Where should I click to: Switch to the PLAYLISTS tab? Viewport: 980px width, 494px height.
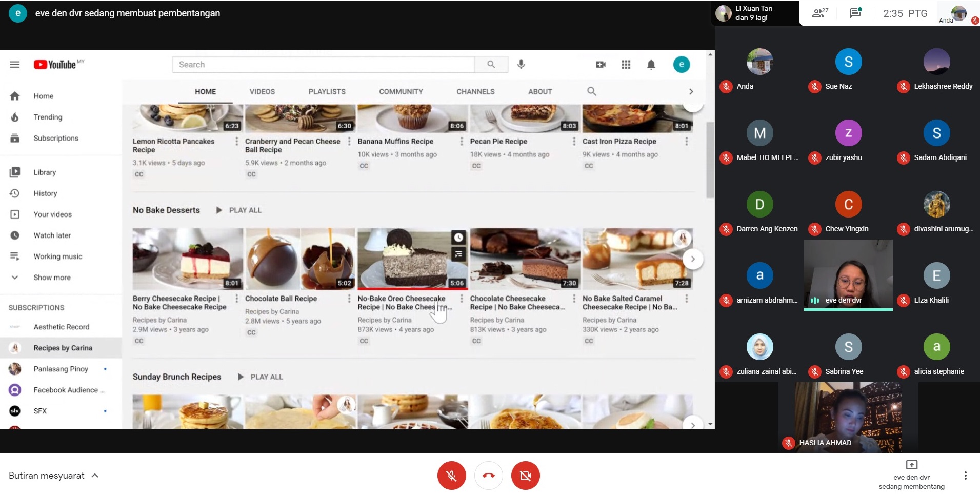327,92
